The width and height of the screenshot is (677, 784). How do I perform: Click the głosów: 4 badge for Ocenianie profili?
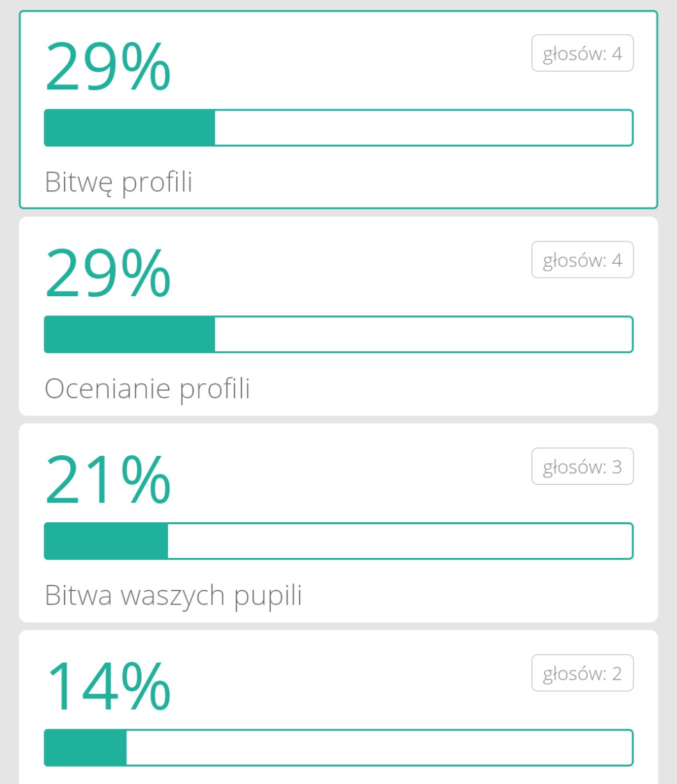pos(582,260)
